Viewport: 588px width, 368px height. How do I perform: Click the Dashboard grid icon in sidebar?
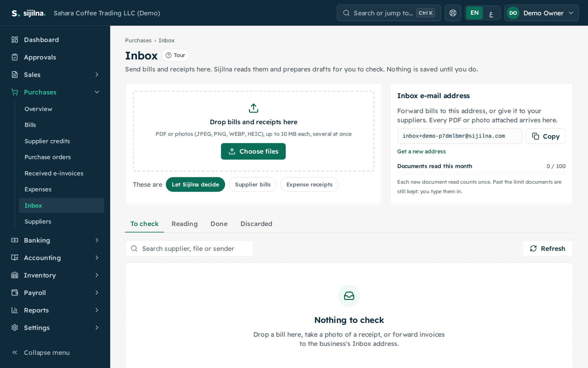pyautogui.click(x=15, y=40)
